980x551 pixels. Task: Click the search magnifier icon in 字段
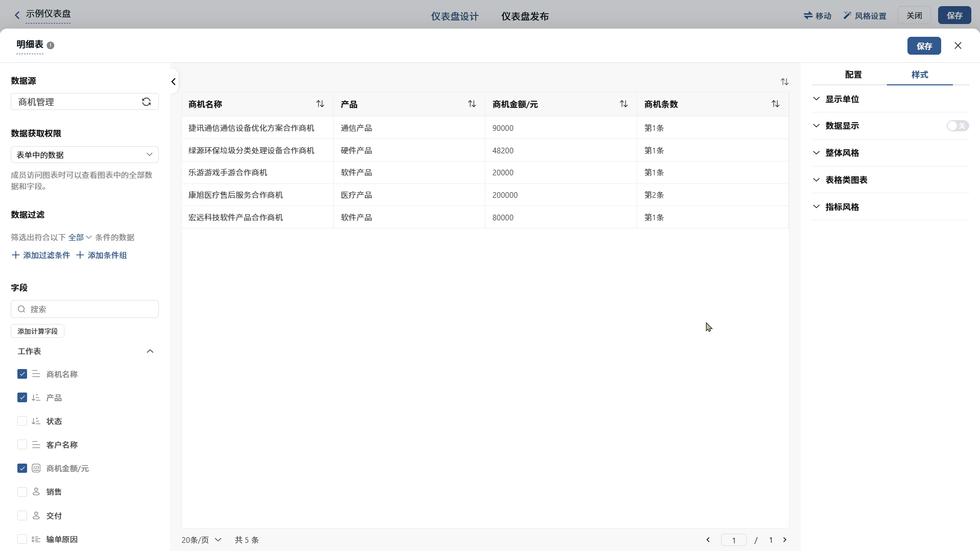tap(21, 309)
